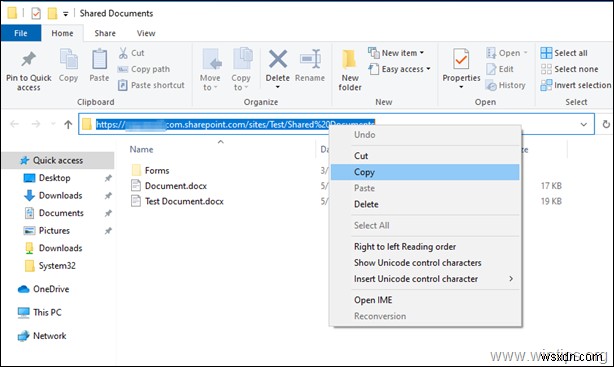Click Copy path in Clipboard group
This screenshot has height=367, width=614.
click(143, 69)
